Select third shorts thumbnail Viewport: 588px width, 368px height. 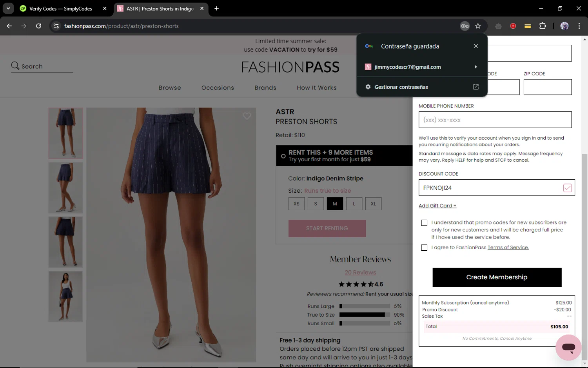coord(65,242)
